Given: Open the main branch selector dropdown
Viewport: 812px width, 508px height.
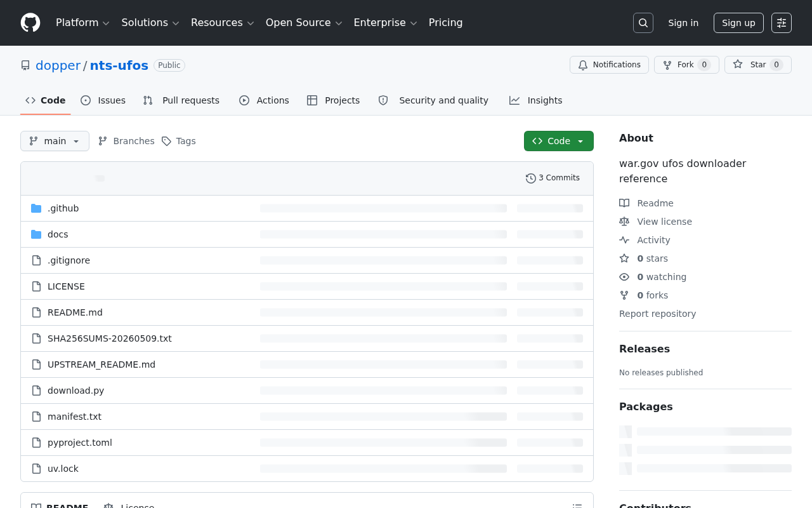Looking at the screenshot, I should (55, 141).
